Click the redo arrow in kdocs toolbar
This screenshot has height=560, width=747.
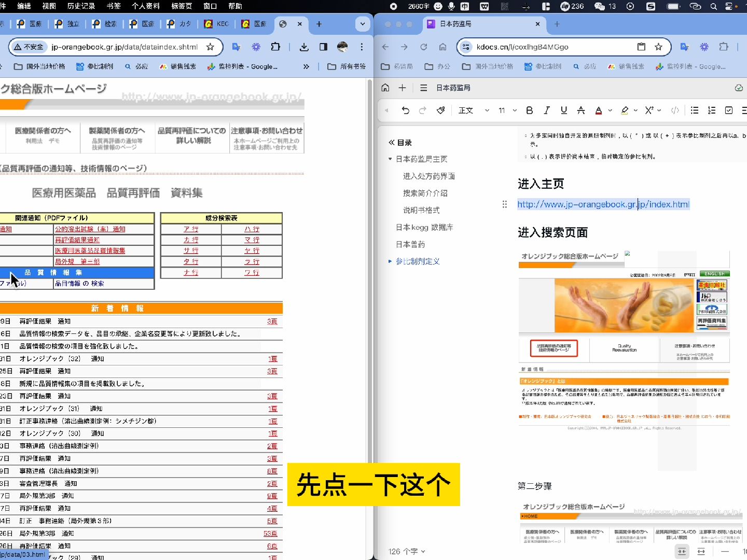click(422, 110)
